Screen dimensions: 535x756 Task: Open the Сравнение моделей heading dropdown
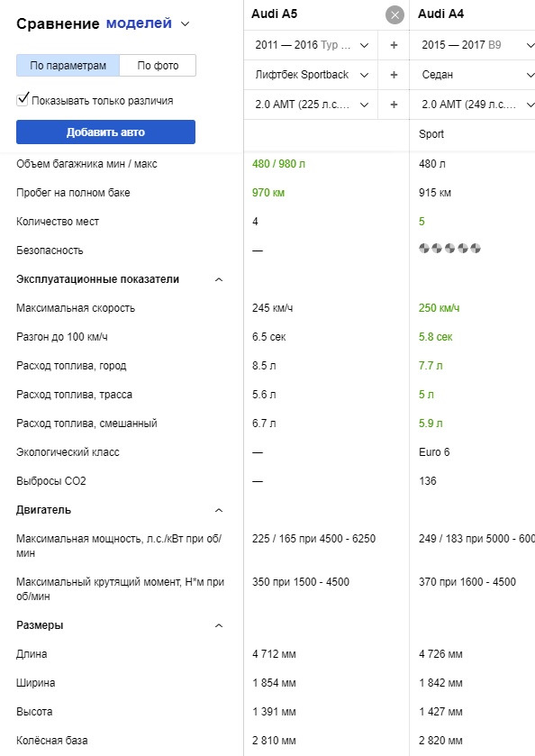point(185,23)
